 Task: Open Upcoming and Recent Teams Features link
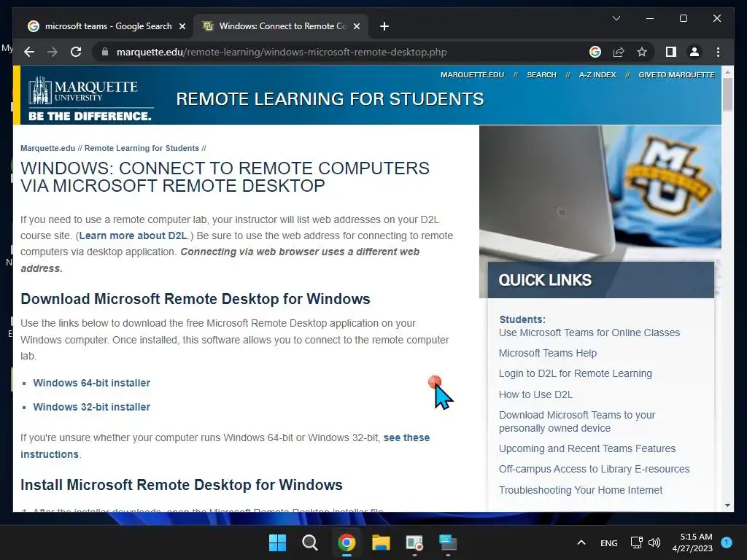coord(587,448)
